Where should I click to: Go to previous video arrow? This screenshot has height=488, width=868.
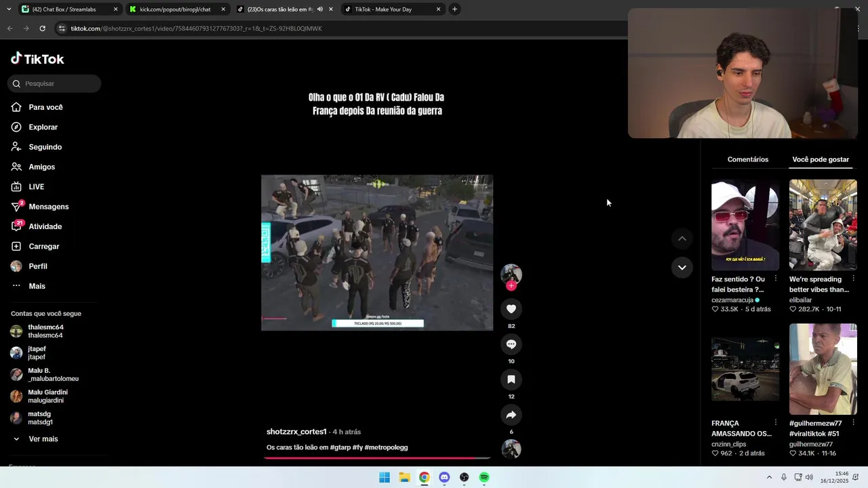coord(682,239)
